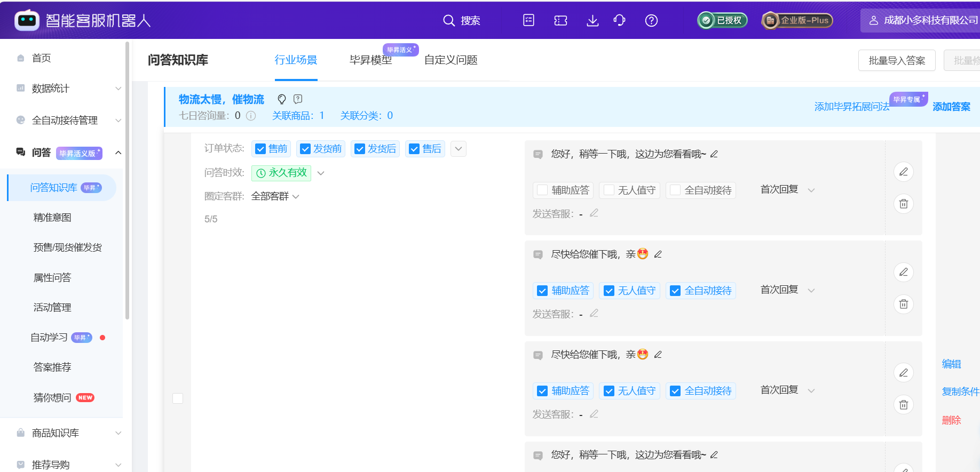Click 编辑 link on right side

[x=951, y=364]
